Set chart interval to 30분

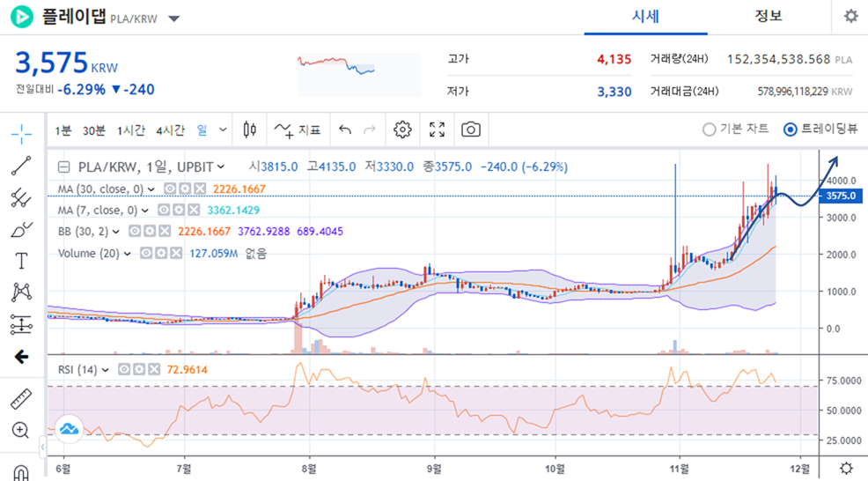pyautogui.click(x=93, y=130)
